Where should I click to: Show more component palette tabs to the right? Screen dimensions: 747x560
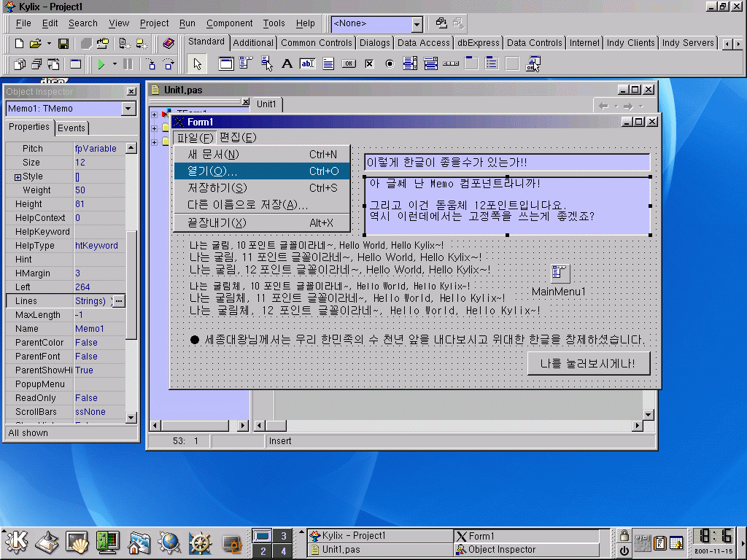(738, 44)
